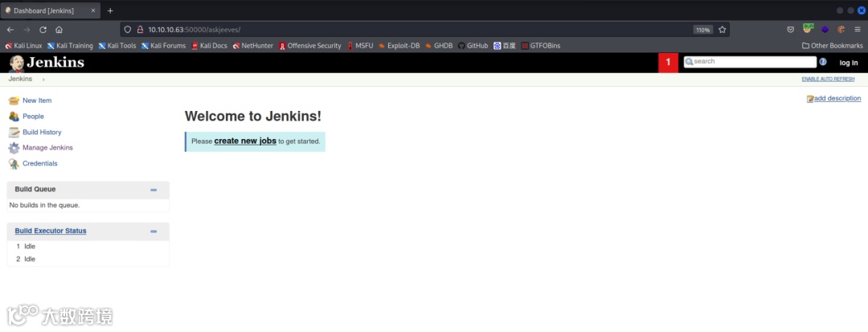The width and height of the screenshot is (868, 332).
Task: Go back with browser back arrow
Action: tap(10, 30)
